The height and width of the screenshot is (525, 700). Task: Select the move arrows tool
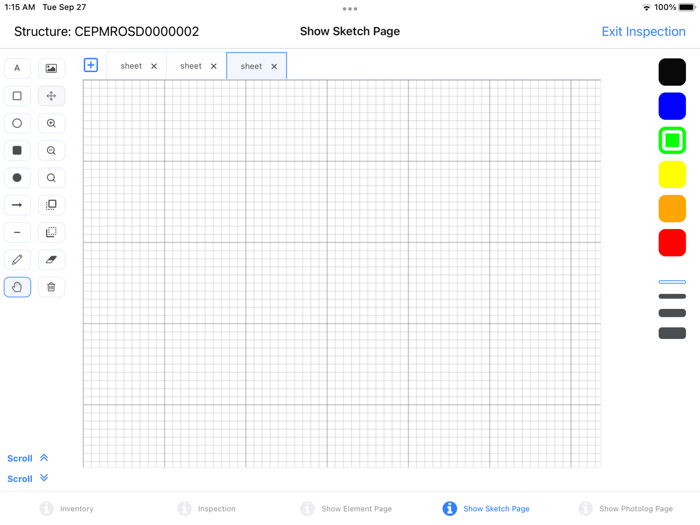pos(51,96)
